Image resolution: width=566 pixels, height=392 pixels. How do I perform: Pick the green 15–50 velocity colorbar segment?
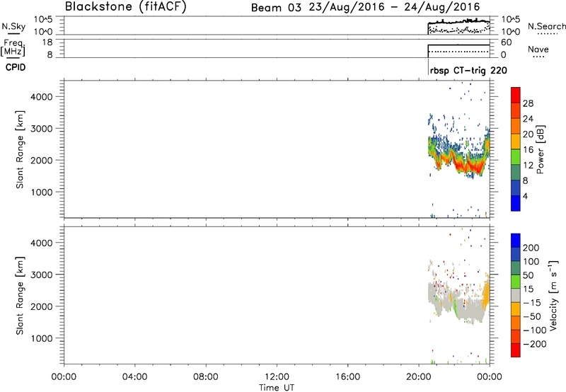(x=516, y=282)
